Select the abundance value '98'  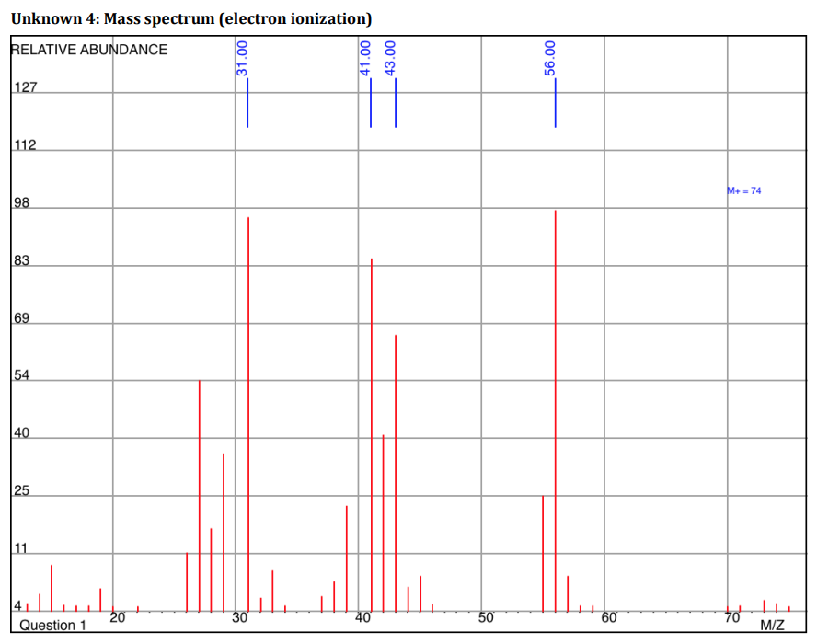pos(21,202)
